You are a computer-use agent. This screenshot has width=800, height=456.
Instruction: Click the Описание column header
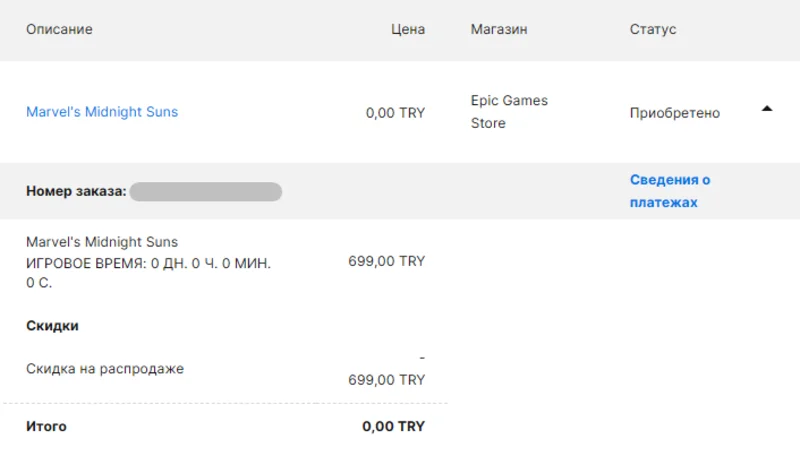59,30
